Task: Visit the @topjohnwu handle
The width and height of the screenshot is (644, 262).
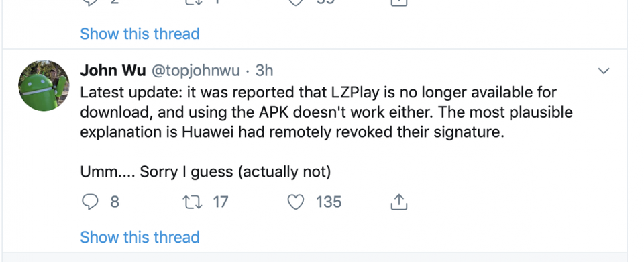Action: 195,71
